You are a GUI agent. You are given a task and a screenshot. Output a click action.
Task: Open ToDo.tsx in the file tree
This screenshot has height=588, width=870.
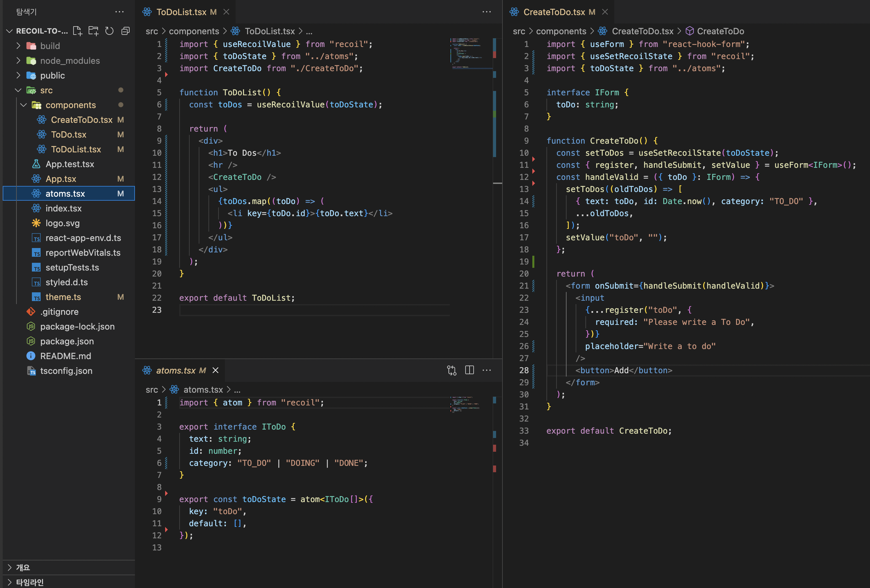68,134
